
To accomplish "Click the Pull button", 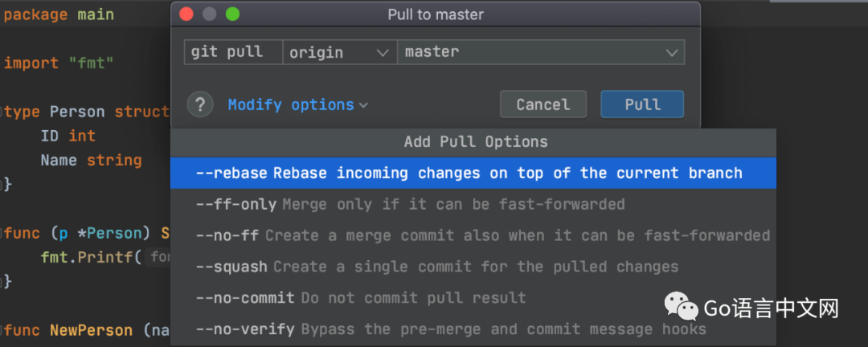I will click(x=642, y=104).
